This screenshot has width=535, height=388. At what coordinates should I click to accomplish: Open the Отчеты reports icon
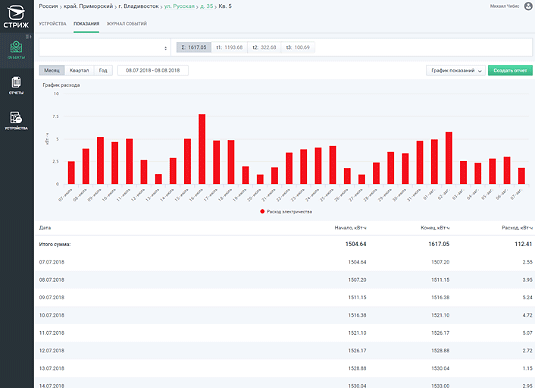point(16,83)
